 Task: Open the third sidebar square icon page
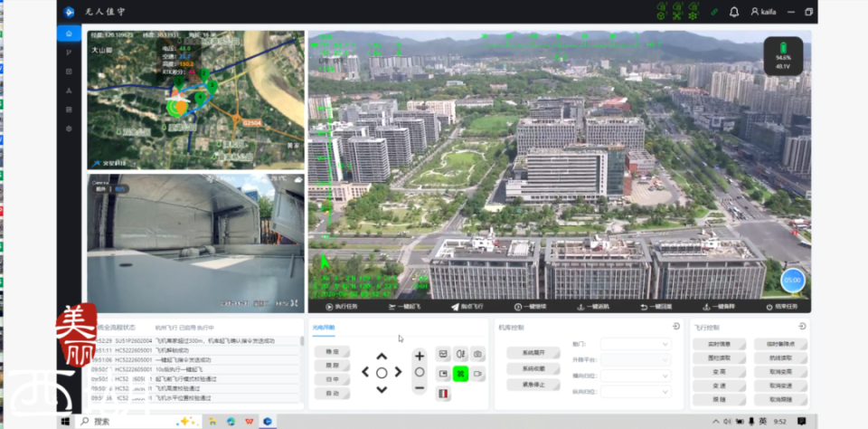click(x=69, y=71)
